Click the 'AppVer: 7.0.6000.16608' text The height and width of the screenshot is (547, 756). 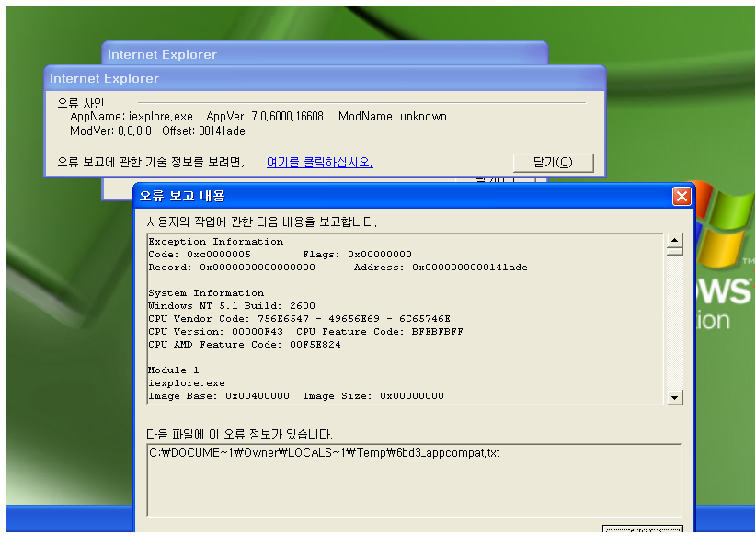click(265, 117)
